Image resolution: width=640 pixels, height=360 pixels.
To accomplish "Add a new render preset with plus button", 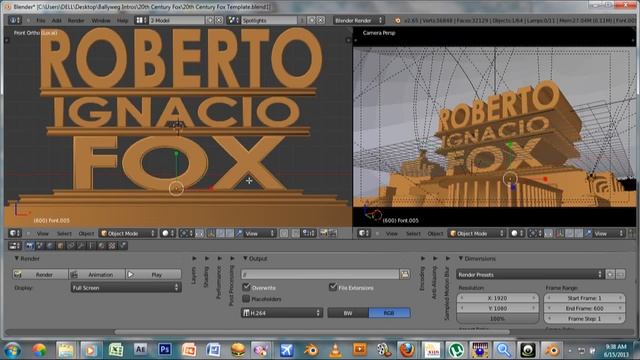I will coord(610,275).
